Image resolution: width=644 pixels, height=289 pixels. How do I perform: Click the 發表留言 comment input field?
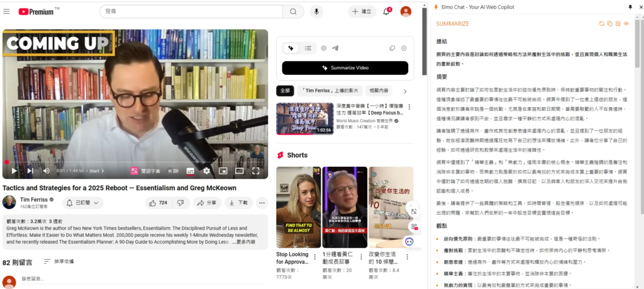point(142,279)
